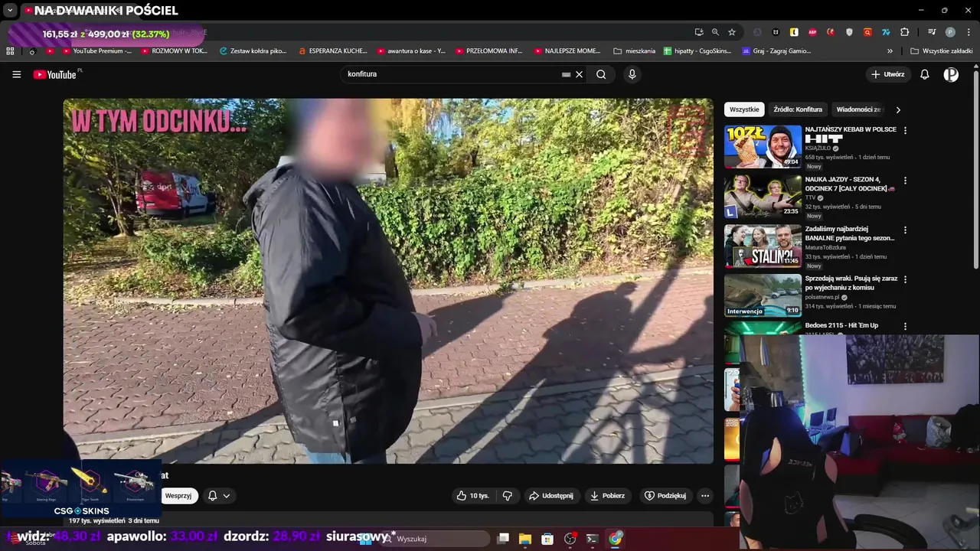Switch to Chrome in taskbar
Viewport: 980px width, 551px height.
pos(616,539)
